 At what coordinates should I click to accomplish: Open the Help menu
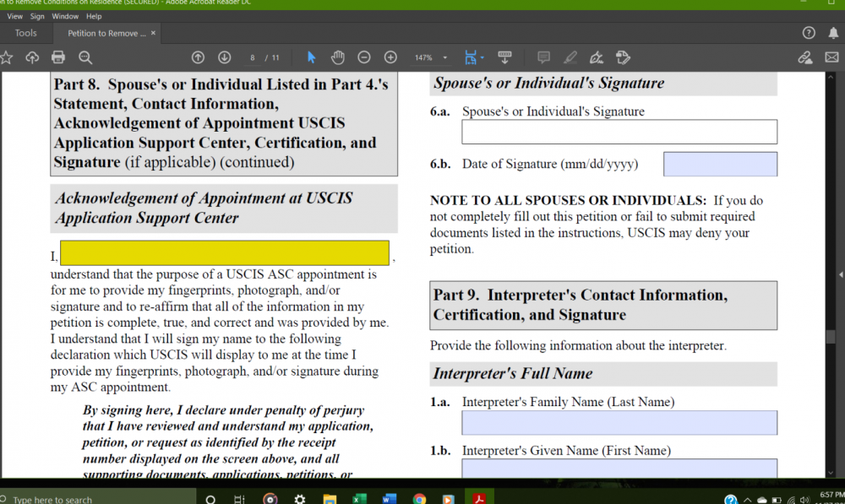94,16
